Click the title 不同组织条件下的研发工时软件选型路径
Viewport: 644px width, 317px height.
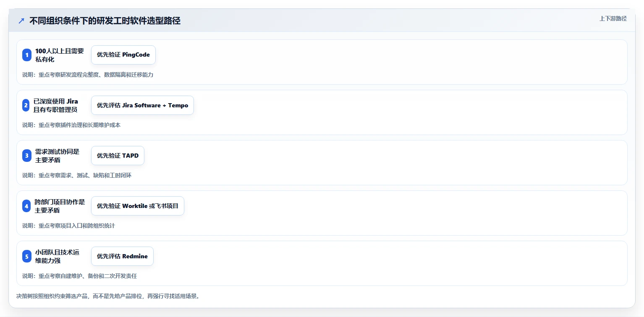(105, 21)
